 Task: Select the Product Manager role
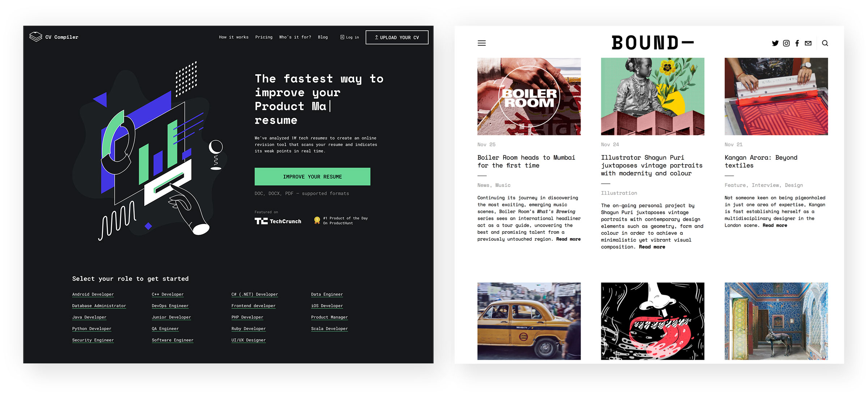pos(329,317)
